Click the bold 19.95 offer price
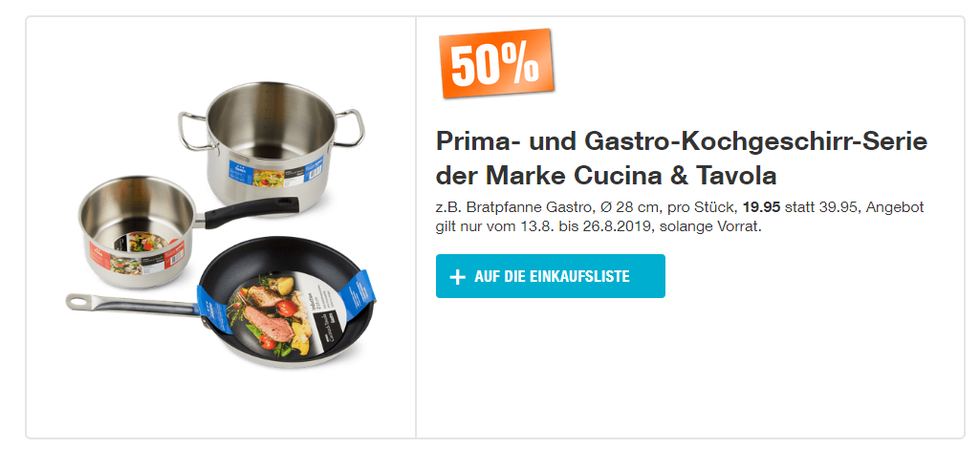The image size is (980, 449). click(761, 207)
